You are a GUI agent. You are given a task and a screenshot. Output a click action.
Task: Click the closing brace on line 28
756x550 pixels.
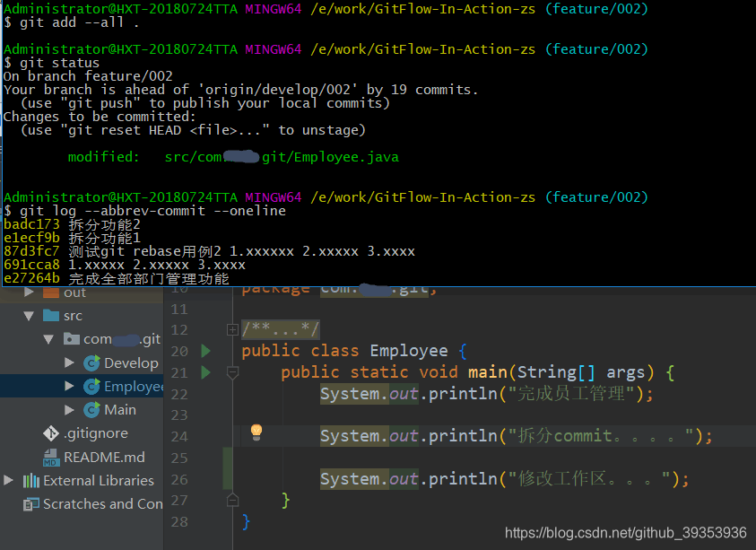pyautogui.click(x=247, y=521)
